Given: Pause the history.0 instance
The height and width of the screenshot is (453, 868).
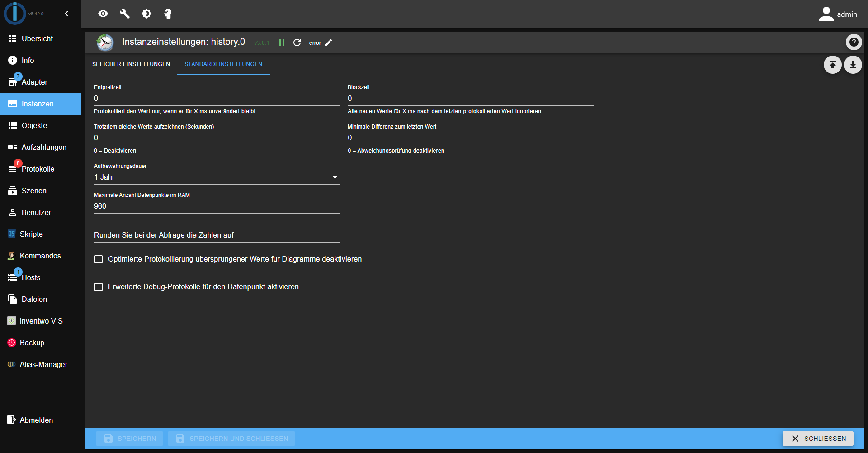Looking at the screenshot, I should coord(282,43).
